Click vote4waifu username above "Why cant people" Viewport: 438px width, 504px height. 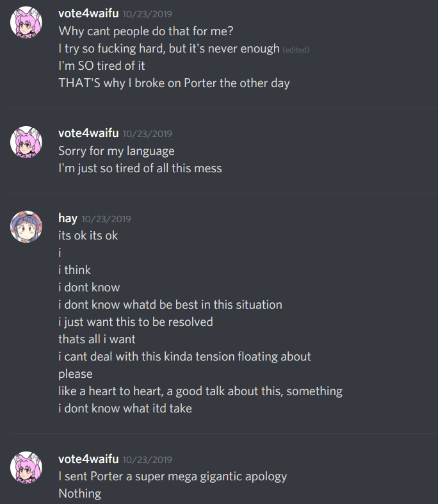tap(88, 13)
